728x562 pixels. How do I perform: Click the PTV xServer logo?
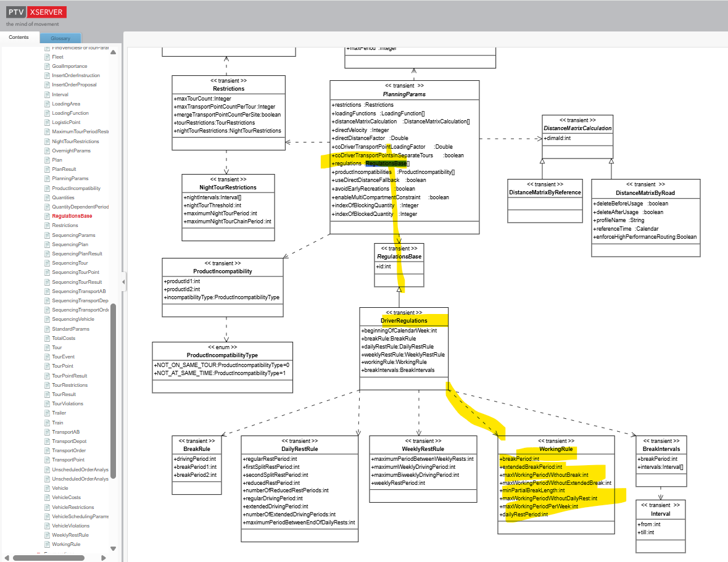(36, 12)
